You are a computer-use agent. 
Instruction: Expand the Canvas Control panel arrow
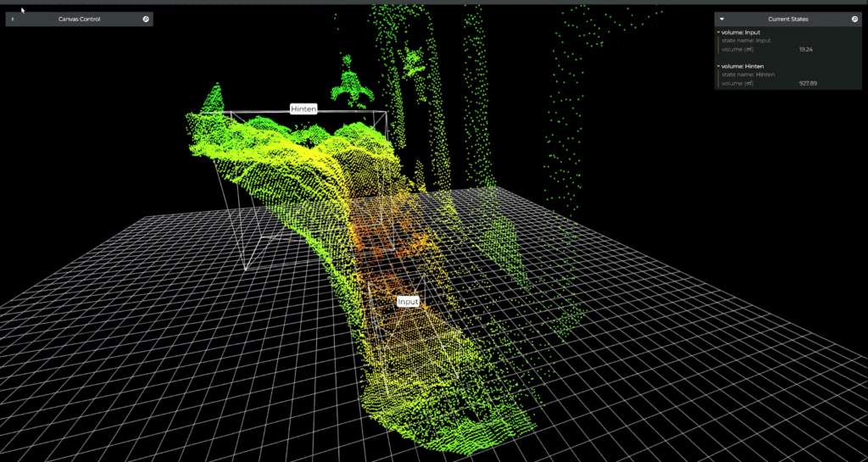tap(13, 19)
